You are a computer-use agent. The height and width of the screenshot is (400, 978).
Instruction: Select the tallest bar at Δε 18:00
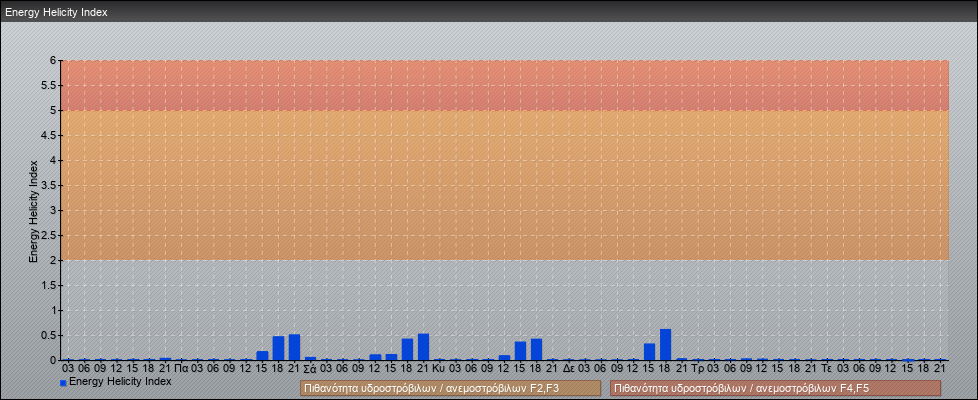coord(666,344)
